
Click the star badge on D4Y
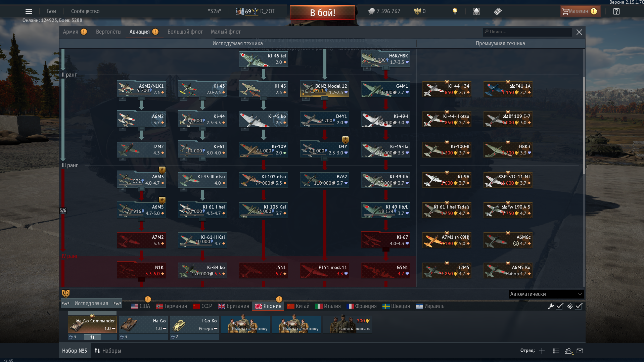click(x=345, y=139)
